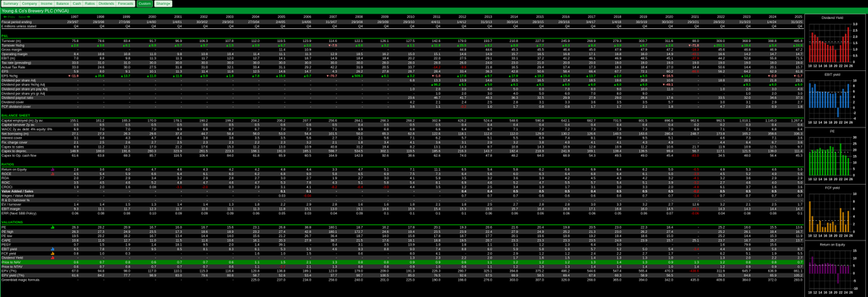The width and height of the screenshot is (868, 297).
Task: Select the CROCI row label
Action: pyautogui.click(x=7, y=187)
